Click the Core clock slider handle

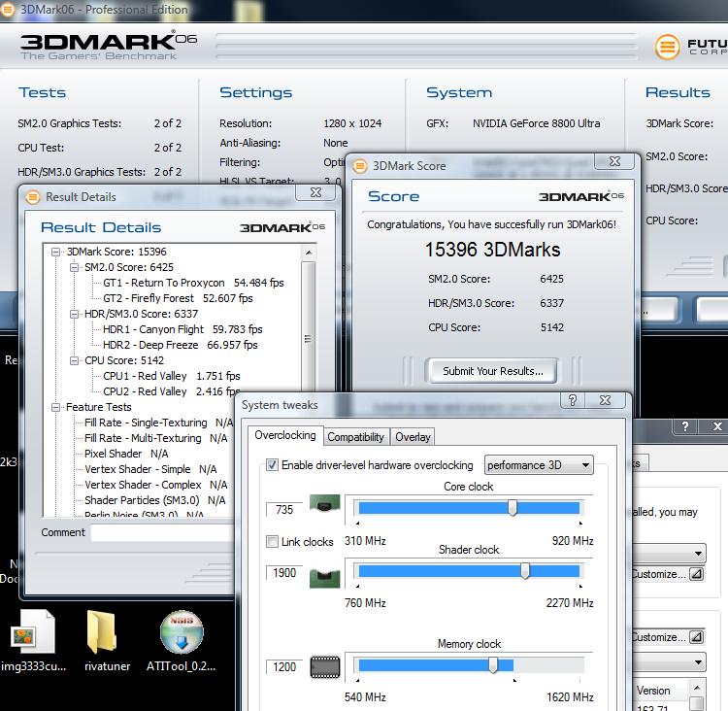click(513, 507)
